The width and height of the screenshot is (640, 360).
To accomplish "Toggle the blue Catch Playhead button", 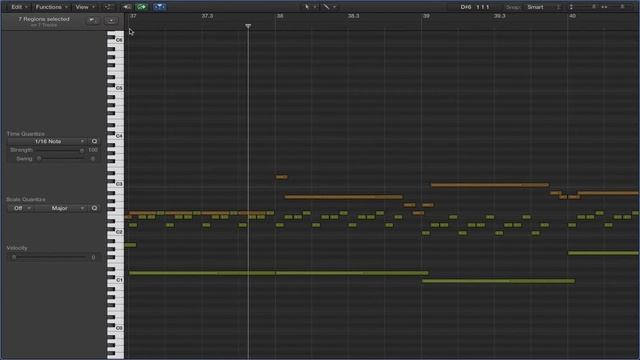I will [159, 7].
